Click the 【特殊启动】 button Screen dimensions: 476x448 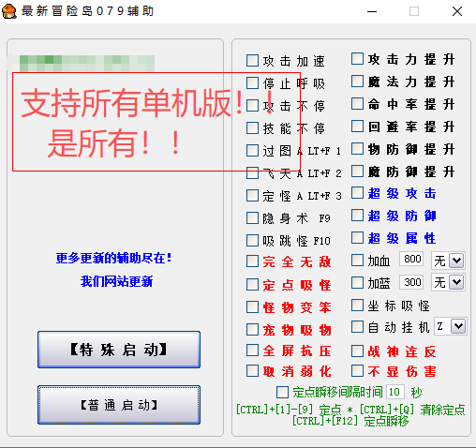119,350
